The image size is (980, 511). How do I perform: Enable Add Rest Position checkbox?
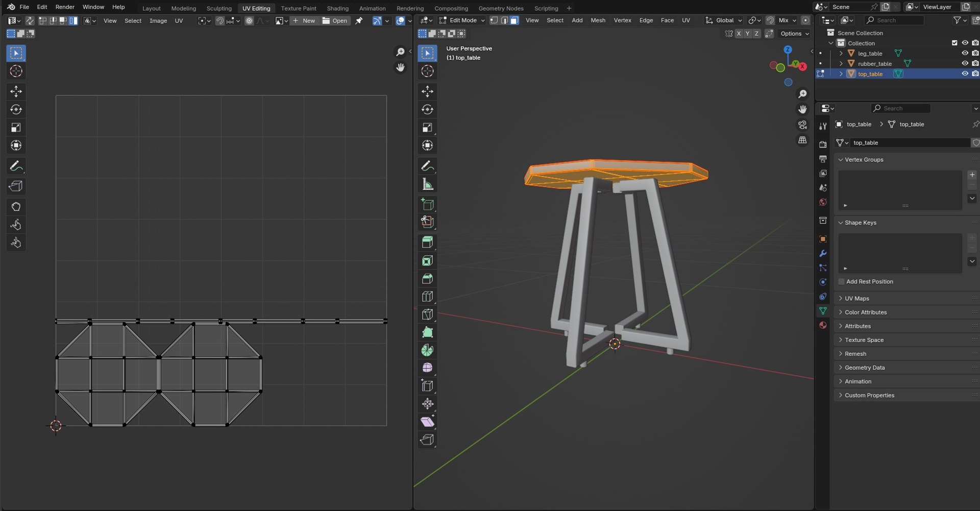pyautogui.click(x=842, y=282)
